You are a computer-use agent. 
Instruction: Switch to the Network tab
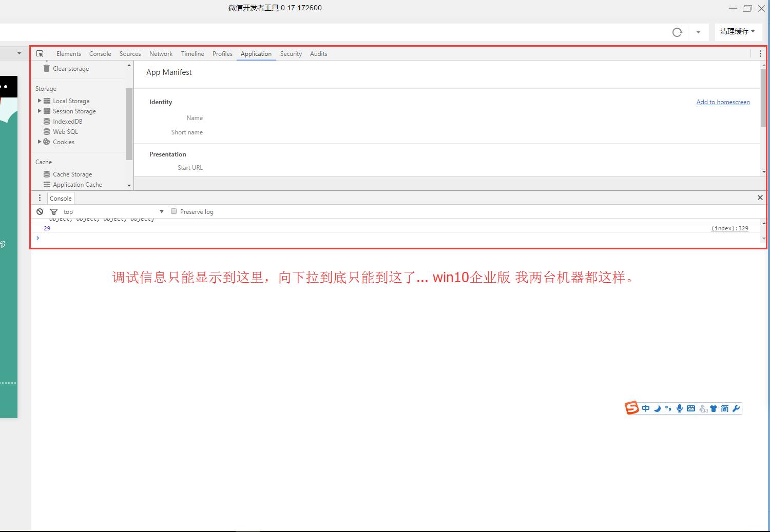point(161,53)
